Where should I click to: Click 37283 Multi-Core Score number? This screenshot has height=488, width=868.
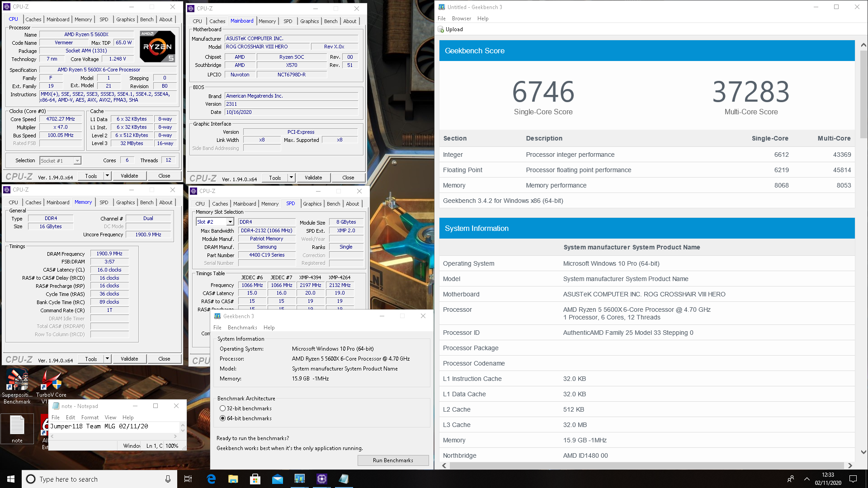click(751, 92)
